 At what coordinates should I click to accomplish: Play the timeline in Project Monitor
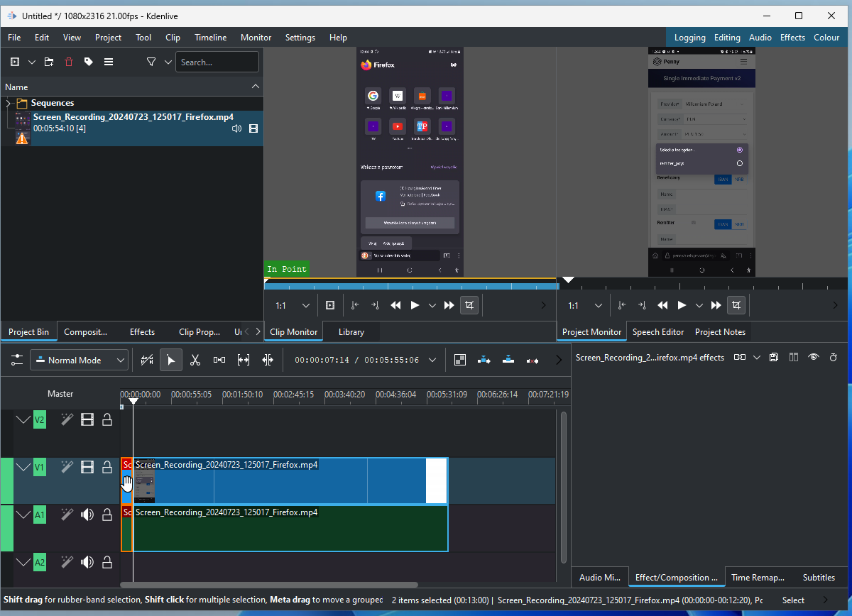(x=682, y=305)
